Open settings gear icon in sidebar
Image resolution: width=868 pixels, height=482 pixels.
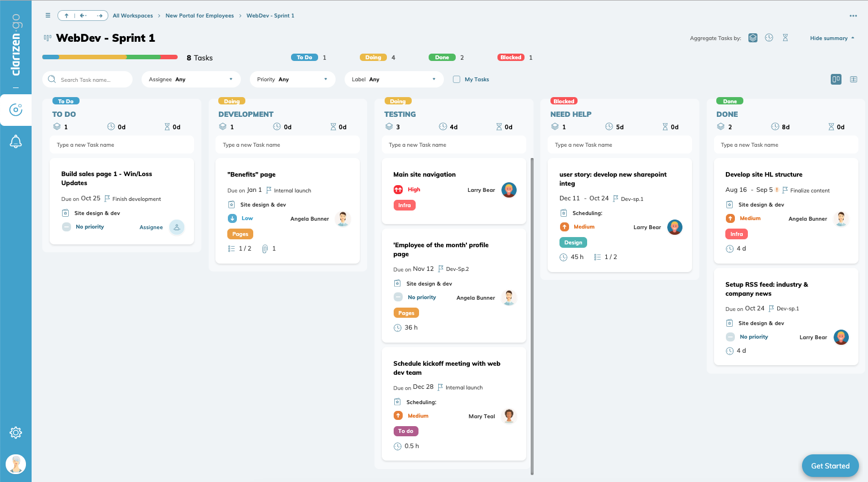(16, 432)
